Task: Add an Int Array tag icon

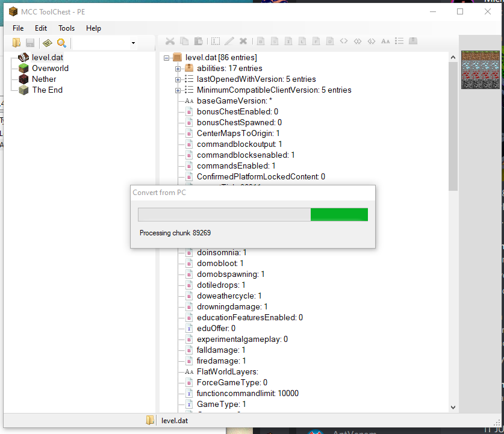Action: 358,41
